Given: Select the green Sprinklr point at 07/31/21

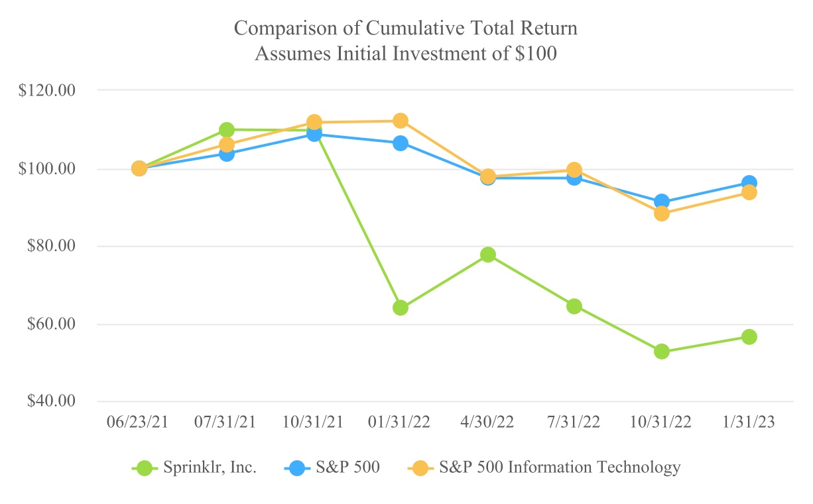Looking at the screenshot, I should click(x=226, y=130).
